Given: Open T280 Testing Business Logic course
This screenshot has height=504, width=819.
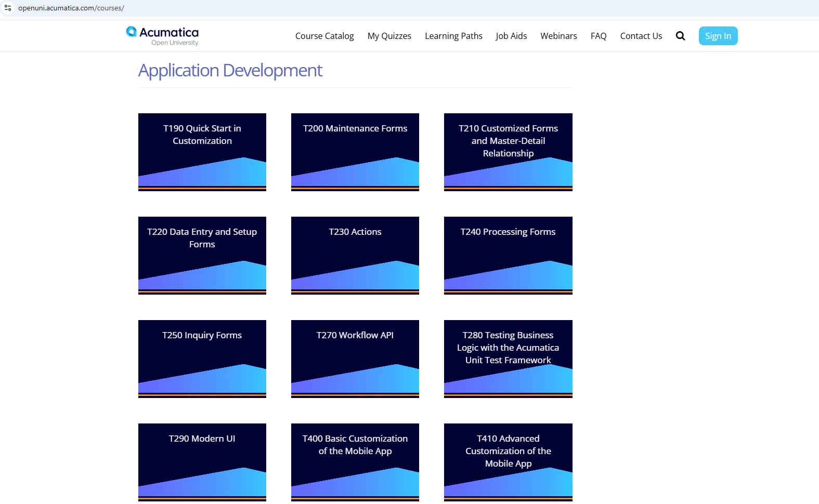Looking at the screenshot, I should click(508, 359).
